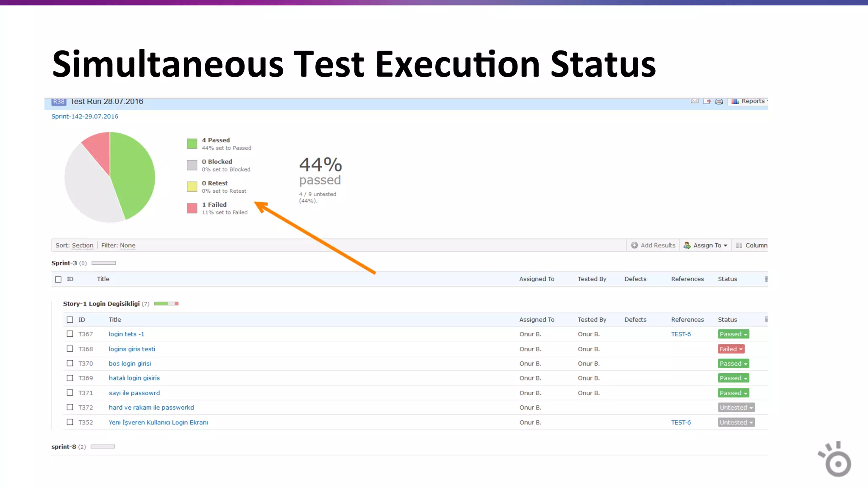Click the Sprint-3 section heading
Screen dimensions: 868x488
coord(64,263)
